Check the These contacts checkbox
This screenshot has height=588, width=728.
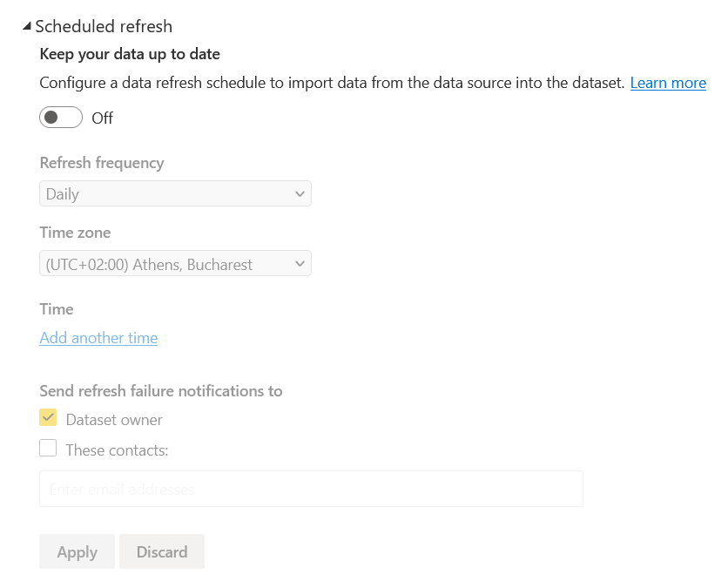49,449
